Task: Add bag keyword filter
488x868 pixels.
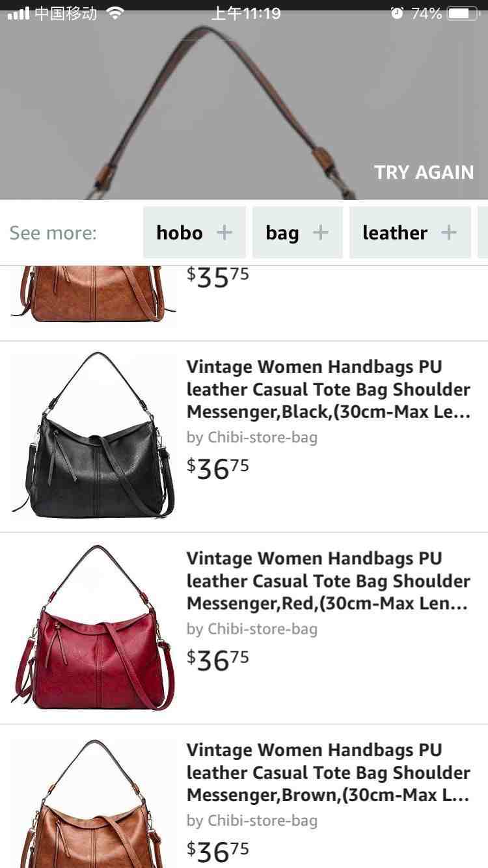Action: click(x=297, y=232)
